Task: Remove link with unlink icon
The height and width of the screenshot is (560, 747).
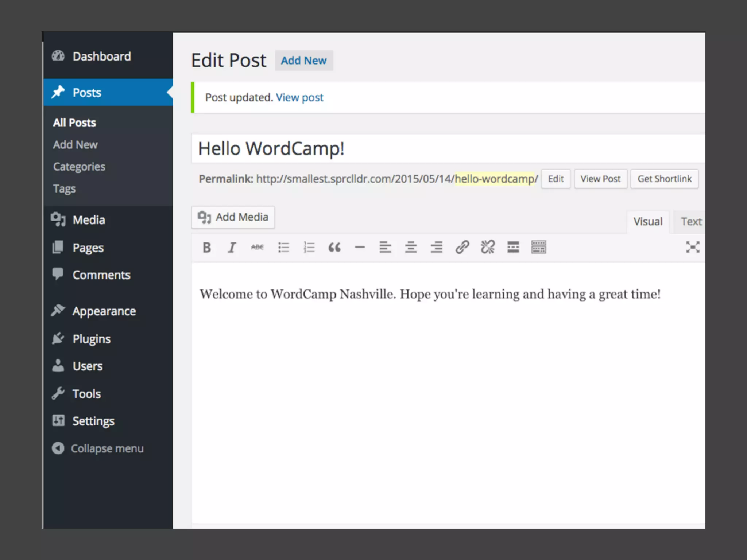Action: (487, 248)
